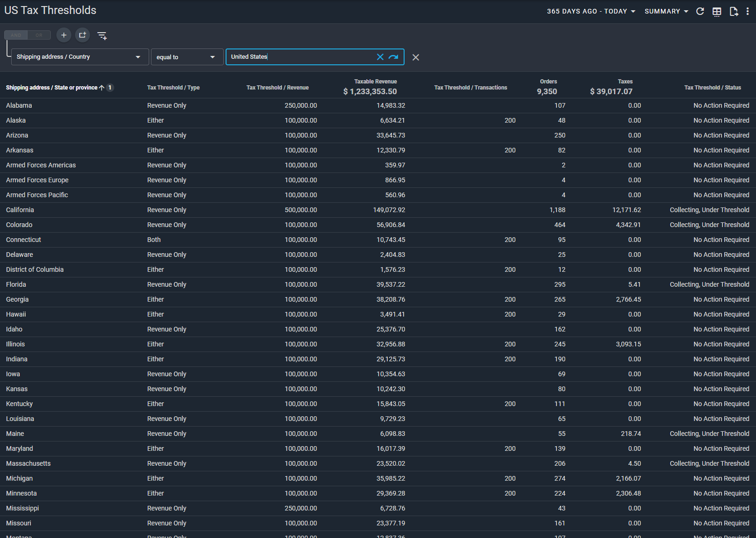Sort by Tax Threshold / Type column

pos(173,88)
